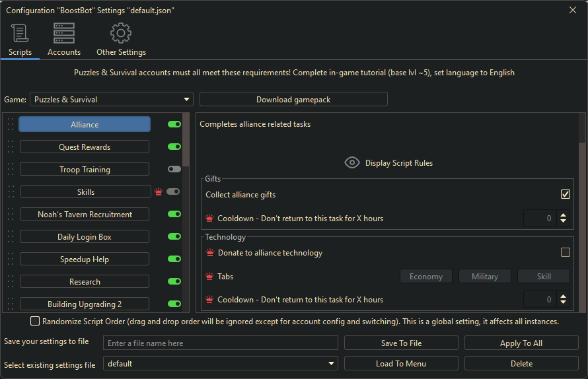
Task: Enable Randomize Script Order checkbox
Action: pyautogui.click(x=35, y=321)
